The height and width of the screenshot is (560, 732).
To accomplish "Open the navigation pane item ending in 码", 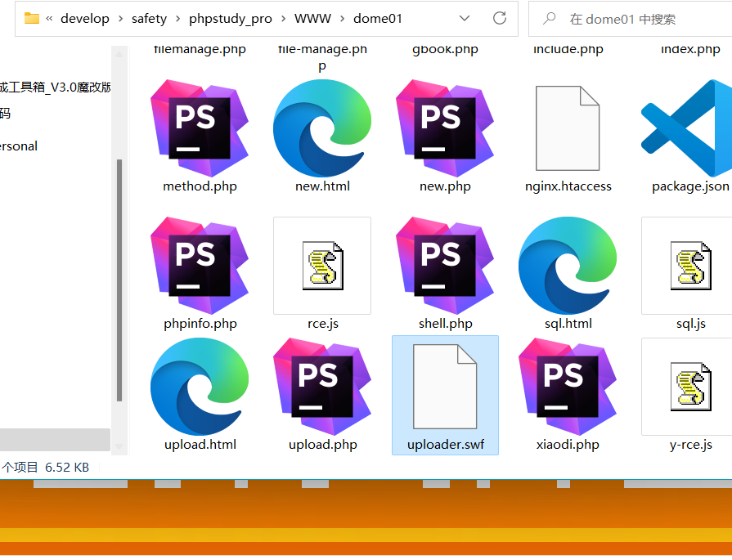I will 5,114.
